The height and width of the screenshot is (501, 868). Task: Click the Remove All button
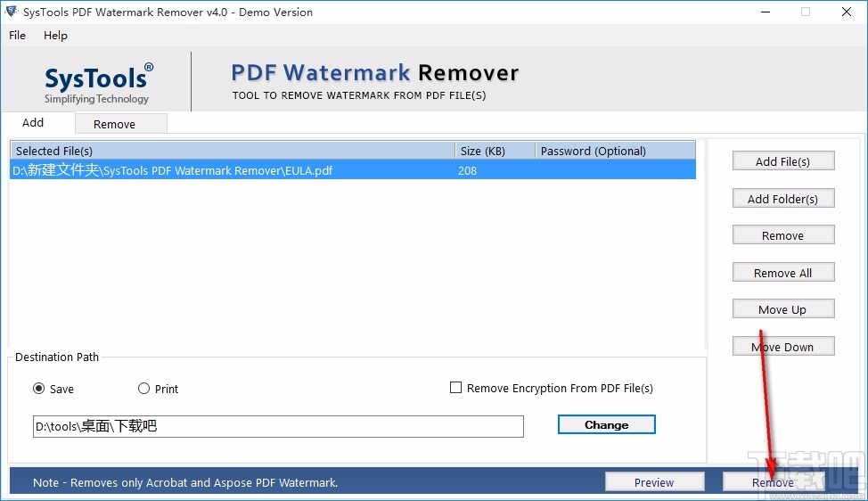pyautogui.click(x=782, y=273)
